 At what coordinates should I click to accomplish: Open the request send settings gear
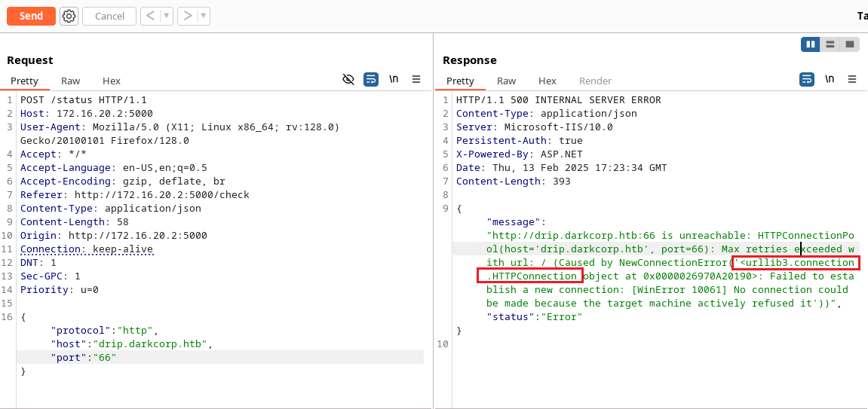point(69,16)
